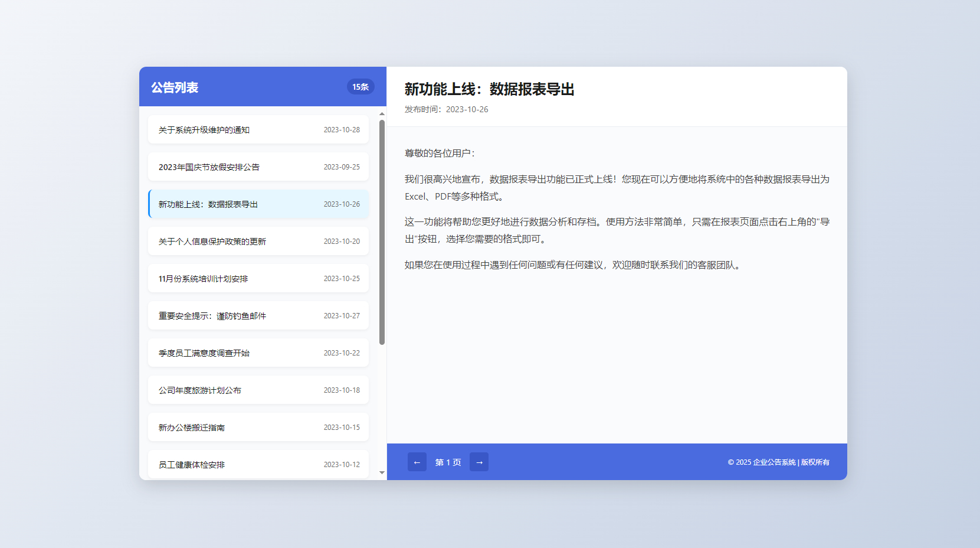Select 新办公楼搬迁指南 announcement

[258, 428]
